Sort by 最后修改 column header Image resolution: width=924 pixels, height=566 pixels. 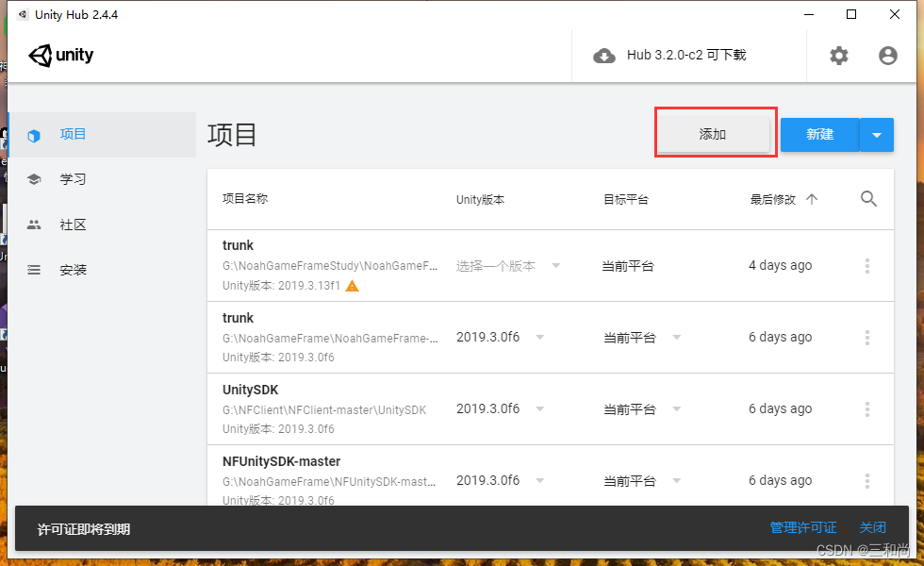tap(772, 199)
